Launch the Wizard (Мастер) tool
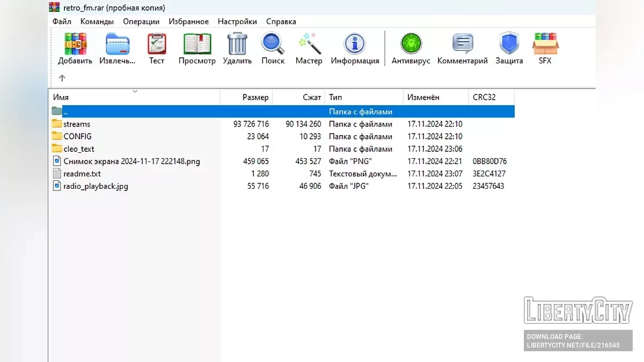Image resolution: width=644 pixels, height=362 pixels. click(x=309, y=44)
